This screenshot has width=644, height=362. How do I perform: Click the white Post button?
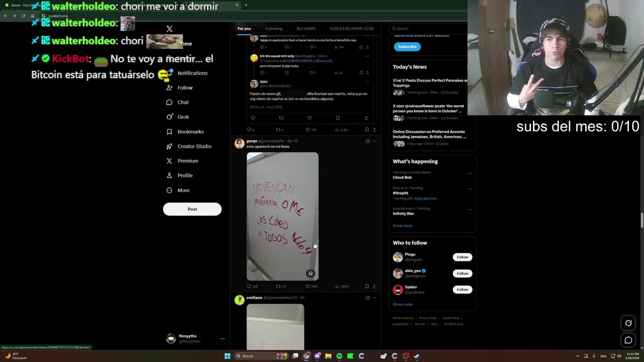[x=192, y=209]
